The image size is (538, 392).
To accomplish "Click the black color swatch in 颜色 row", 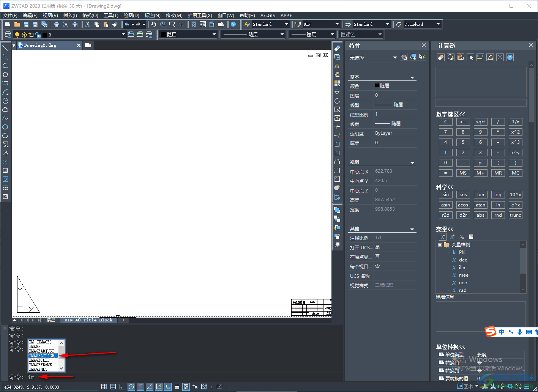I will pos(377,86).
